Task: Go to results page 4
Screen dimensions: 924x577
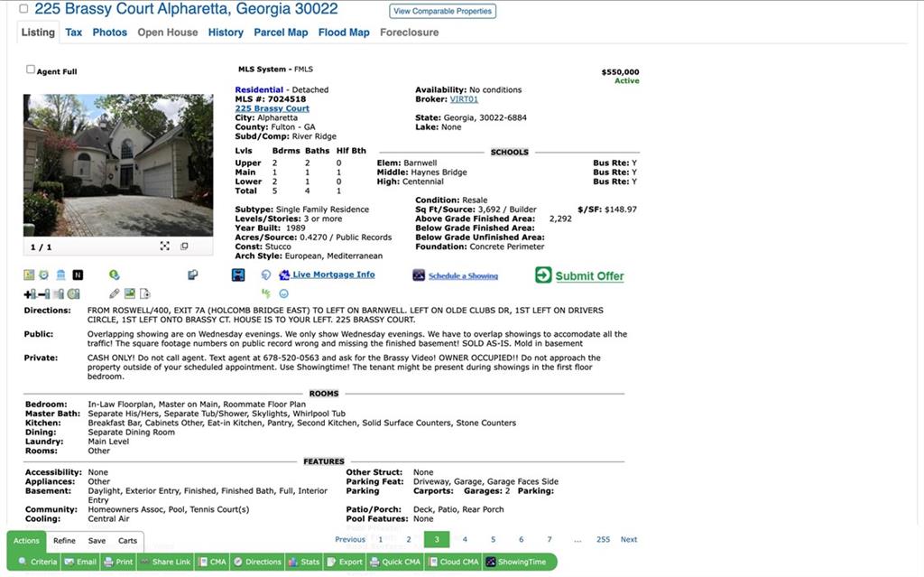Action: click(465, 539)
